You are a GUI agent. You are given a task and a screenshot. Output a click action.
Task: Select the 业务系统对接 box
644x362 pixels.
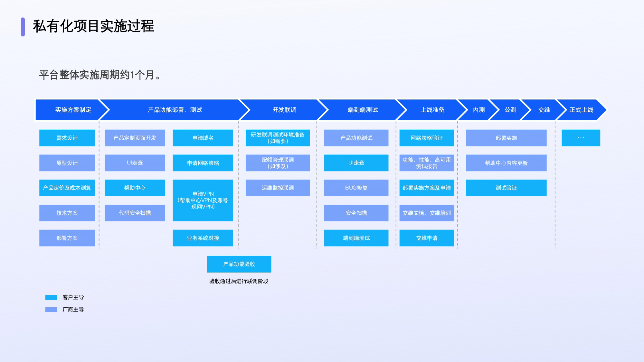coord(203,238)
